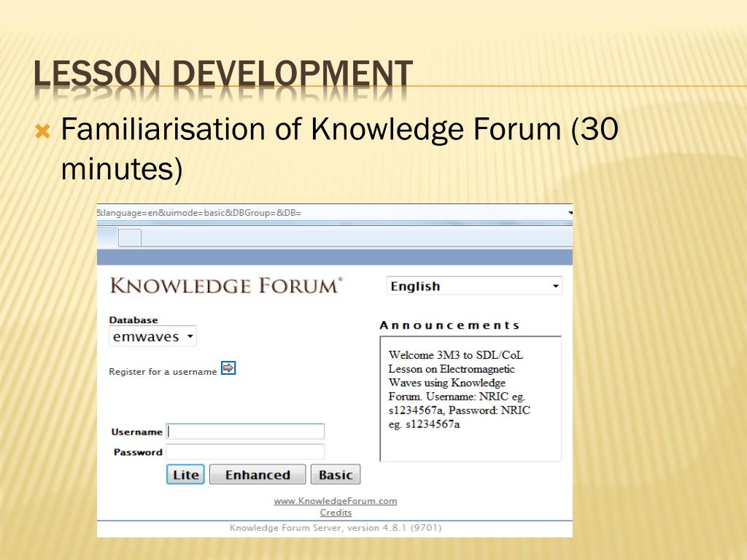Log in with the Lite button
Viewport: 747px width, 560px height.
click(x=185, y=474)
